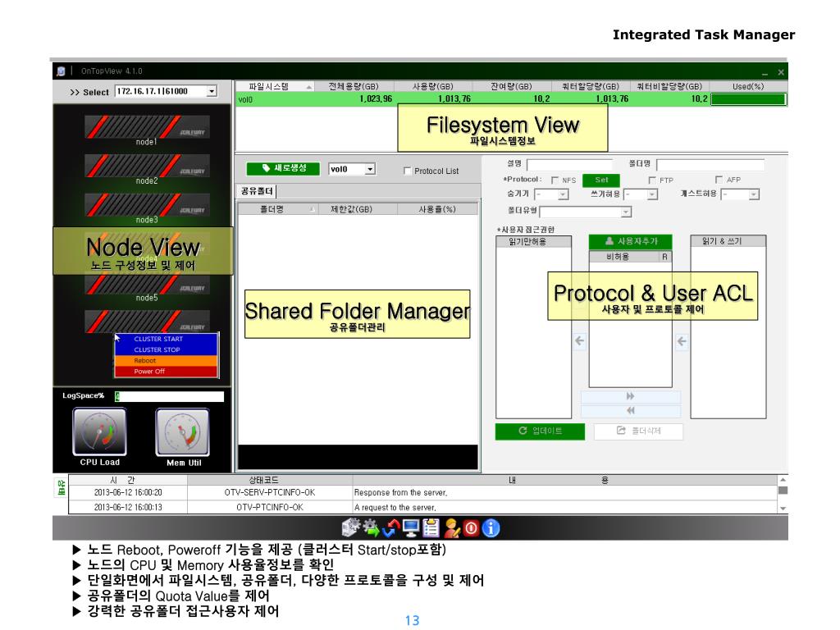This screenshot has width=840, height=630.
Task: Click the gear with green arrow icon
Action: point(371,528)
